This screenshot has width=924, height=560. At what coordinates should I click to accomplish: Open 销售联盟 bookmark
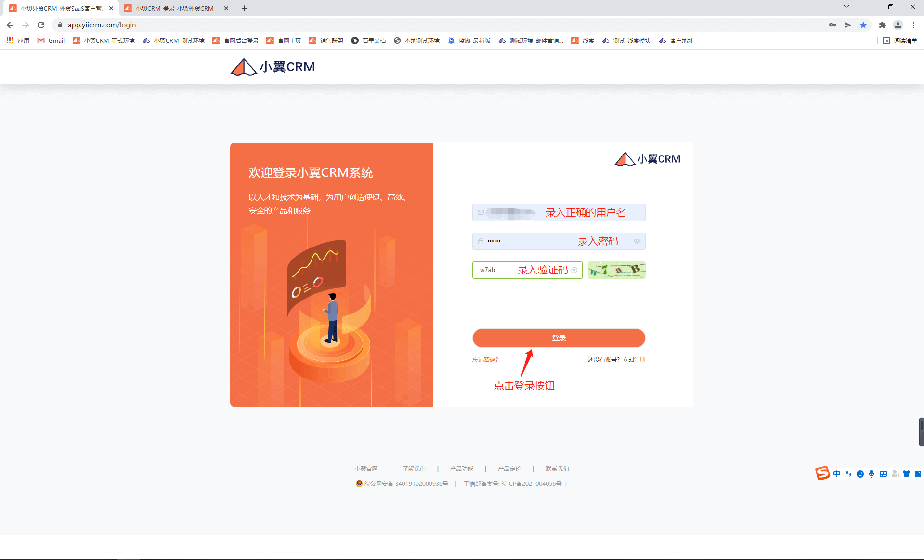pos(326,41)
